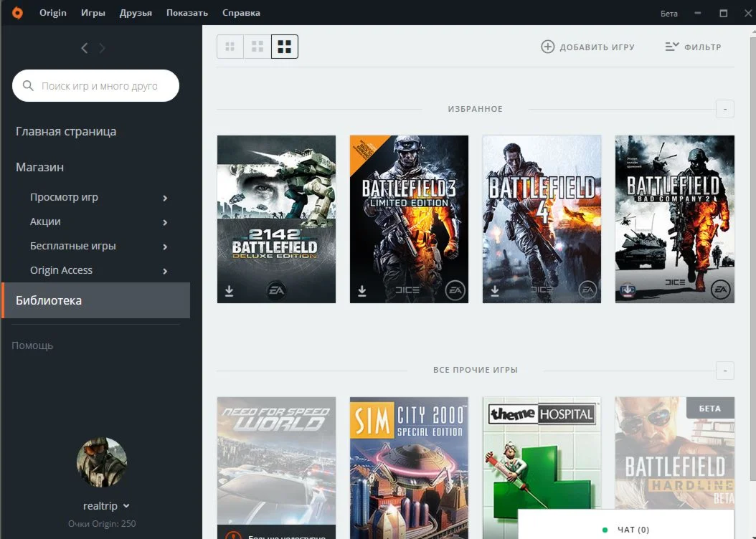Open the Фильтр options
This screenshot has width=756, height=539.
coord(693,47)
